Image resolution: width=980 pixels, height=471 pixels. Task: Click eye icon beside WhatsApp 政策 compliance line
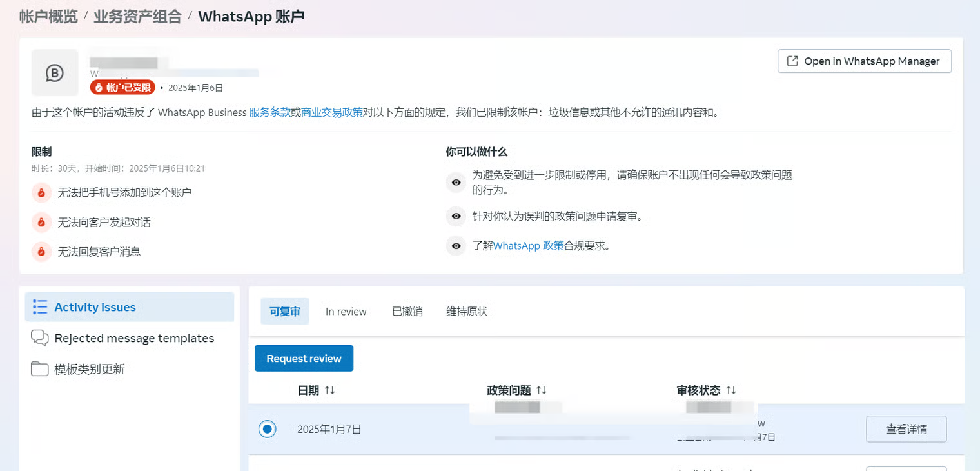[x=456, y=246]
